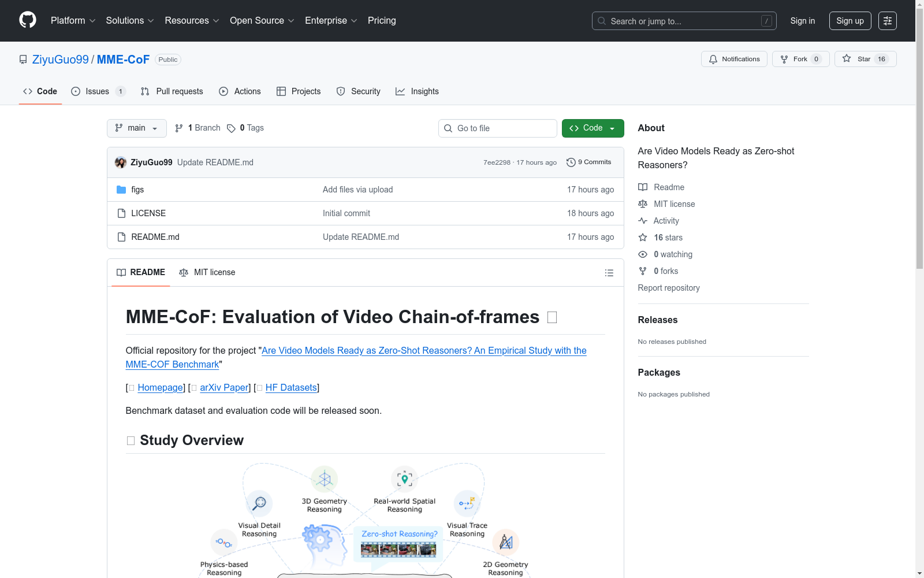Image resolution: width=924 pixels, height=578 pixels.
Task: Open the GitHub homepage logo
Action: 28,20
